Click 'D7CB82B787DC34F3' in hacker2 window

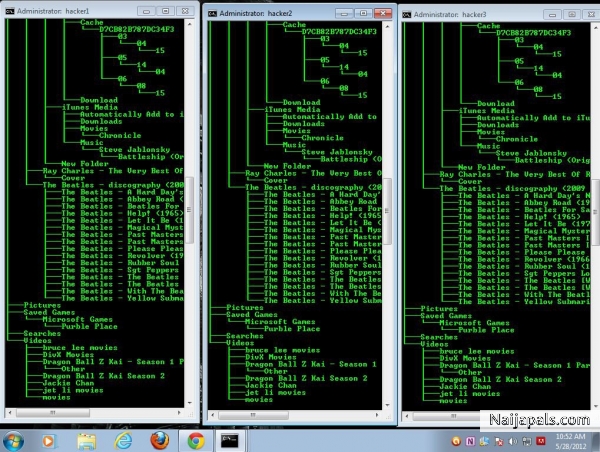pos(339,31)
